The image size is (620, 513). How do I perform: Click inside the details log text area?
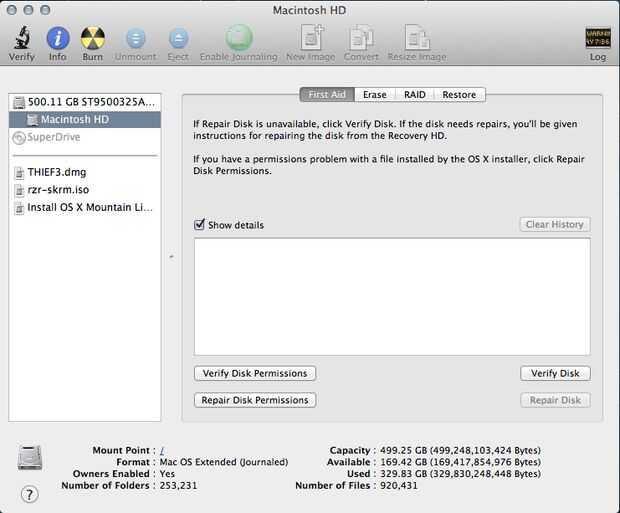coord(392,297)
